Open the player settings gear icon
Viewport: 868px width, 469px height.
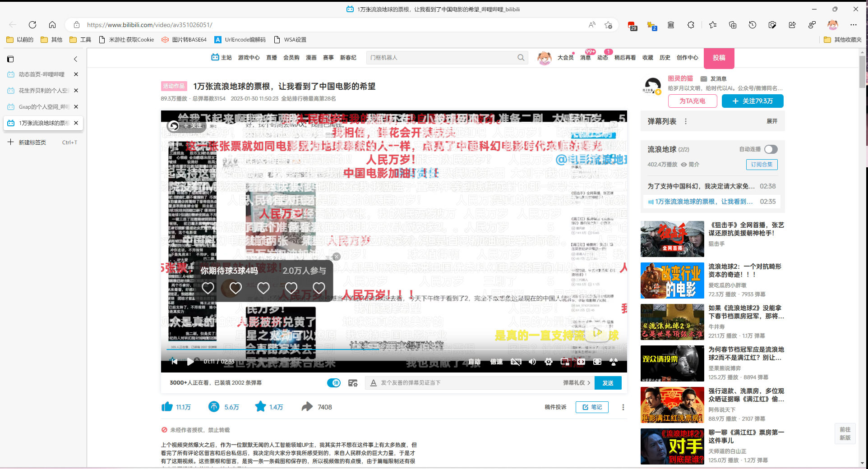click(x=549, y=362)
